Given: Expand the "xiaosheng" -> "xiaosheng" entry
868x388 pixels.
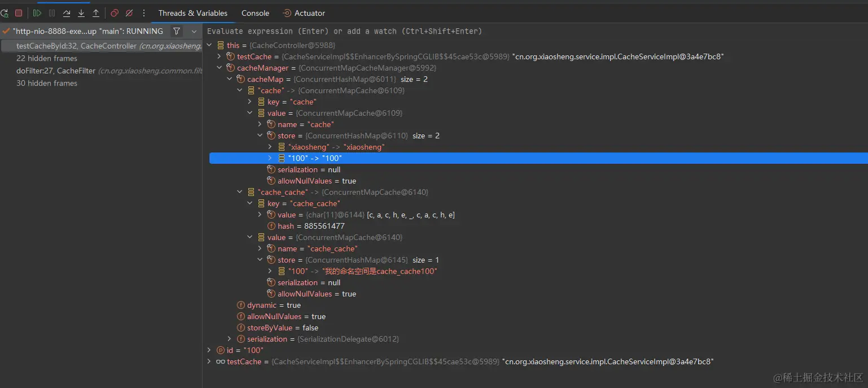Looking at the screenshot, I should tap(270, 147).
